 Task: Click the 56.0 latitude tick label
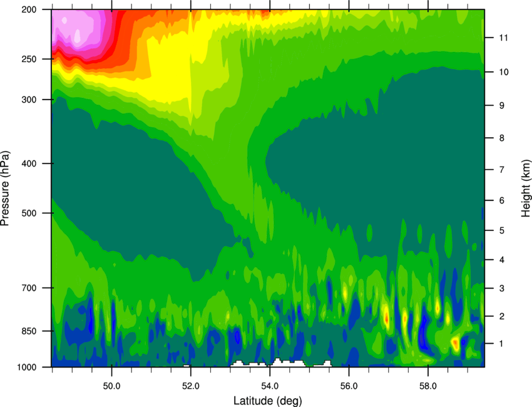coord(349,386)
